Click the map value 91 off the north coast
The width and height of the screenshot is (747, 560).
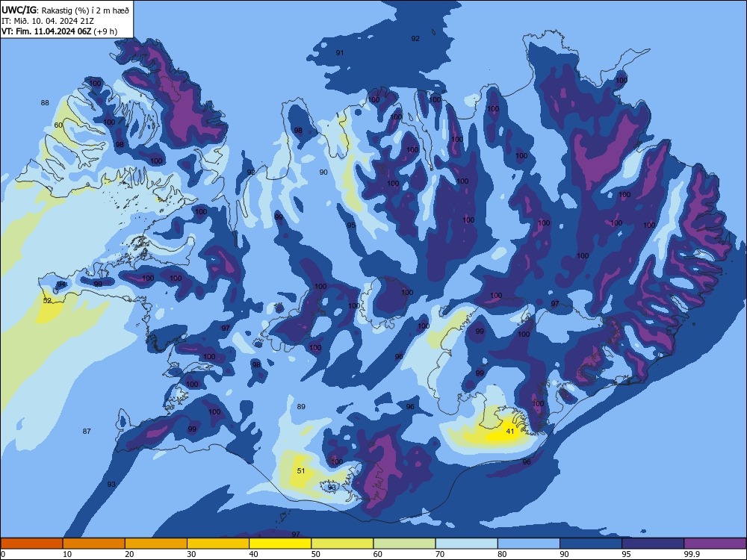point(340,53)
